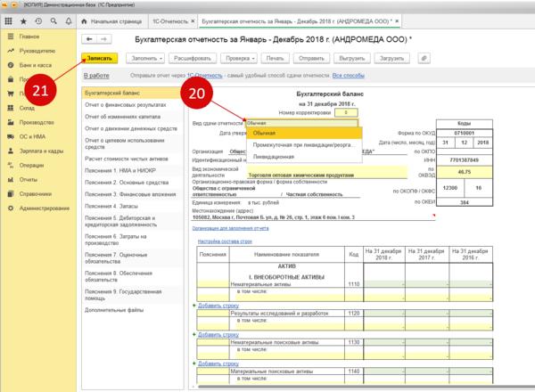The width and height of the screenshot is (535, 392).
Task: Choose Ликвидационная from the dropdown list
Action: tap(274, 156)
